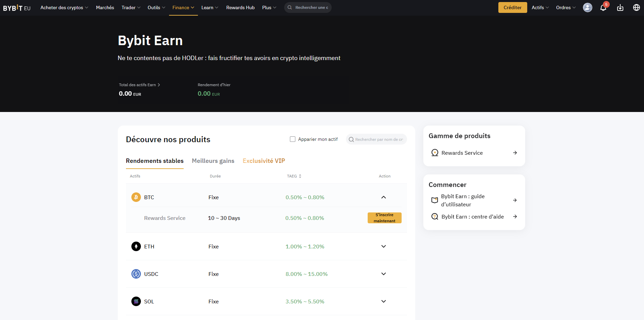Image resolution: width=644 pixels, height=320 pixels.
Task: Click the Solana coin icon
Action: tap(136, 301)
